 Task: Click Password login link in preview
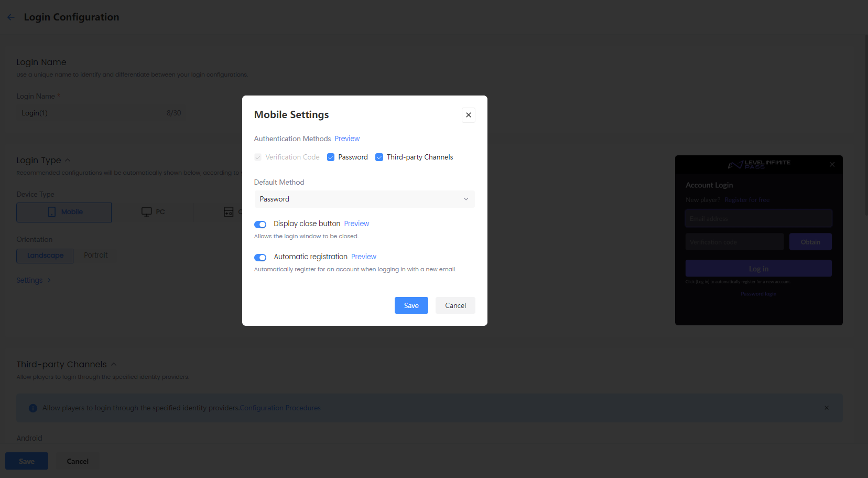coord(758,294)
